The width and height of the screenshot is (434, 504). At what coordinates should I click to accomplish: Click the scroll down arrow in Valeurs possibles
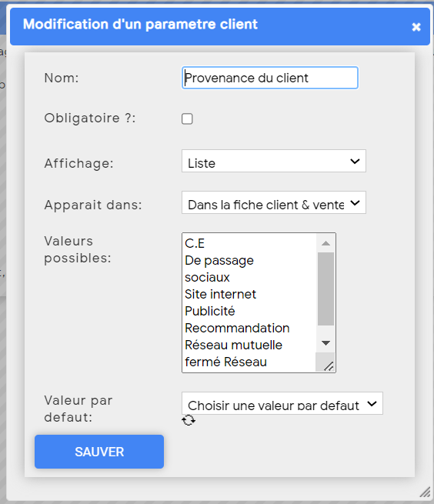[325, 343]
